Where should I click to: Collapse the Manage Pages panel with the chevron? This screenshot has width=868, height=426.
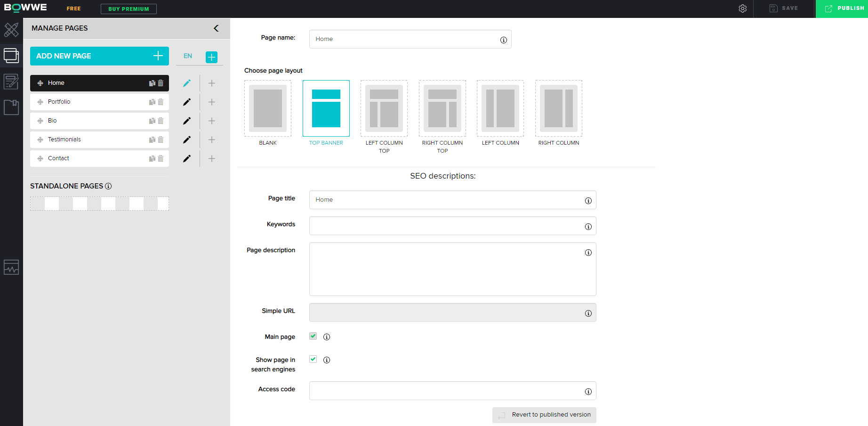tap(216, 28)
